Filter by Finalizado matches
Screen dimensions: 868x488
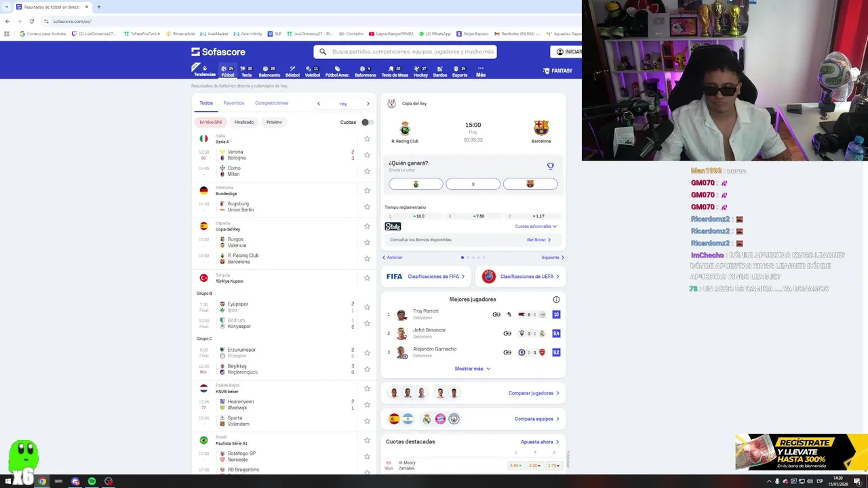[244, 122]
